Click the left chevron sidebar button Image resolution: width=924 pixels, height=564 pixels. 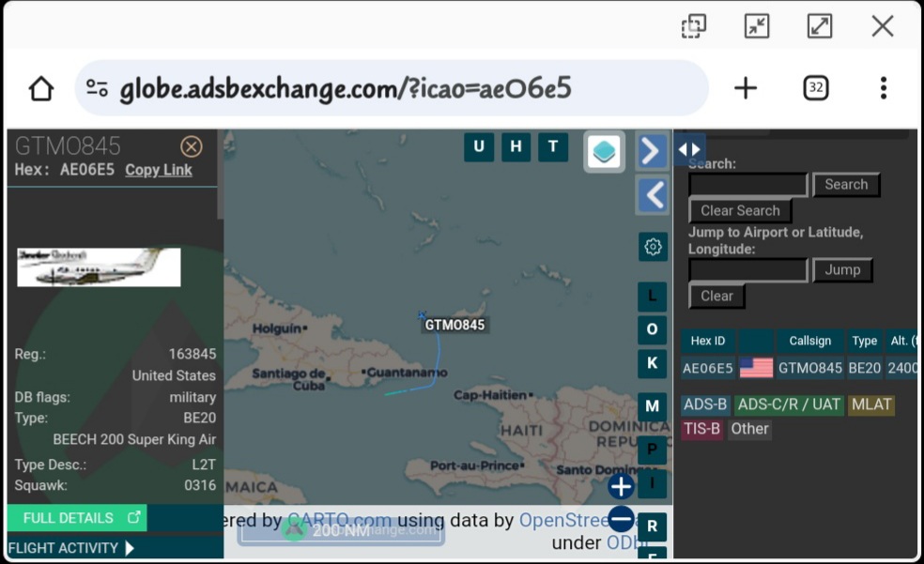point(653,195)
